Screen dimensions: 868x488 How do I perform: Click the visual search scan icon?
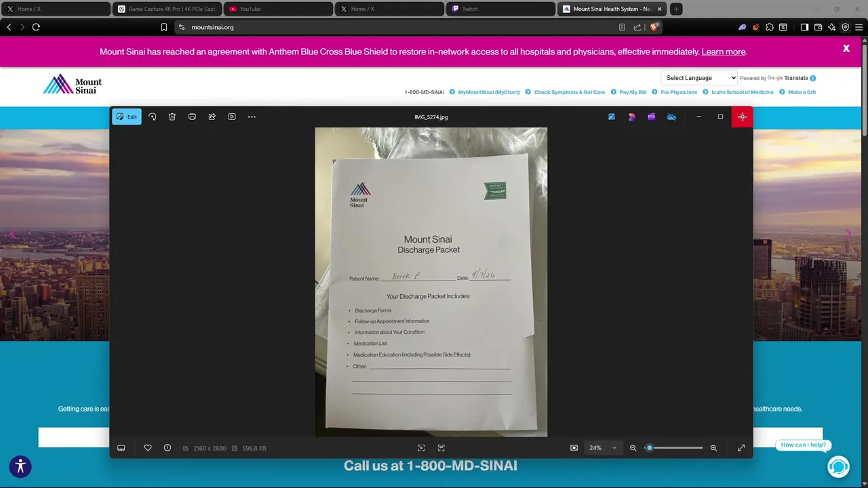(x=421, y=448)
